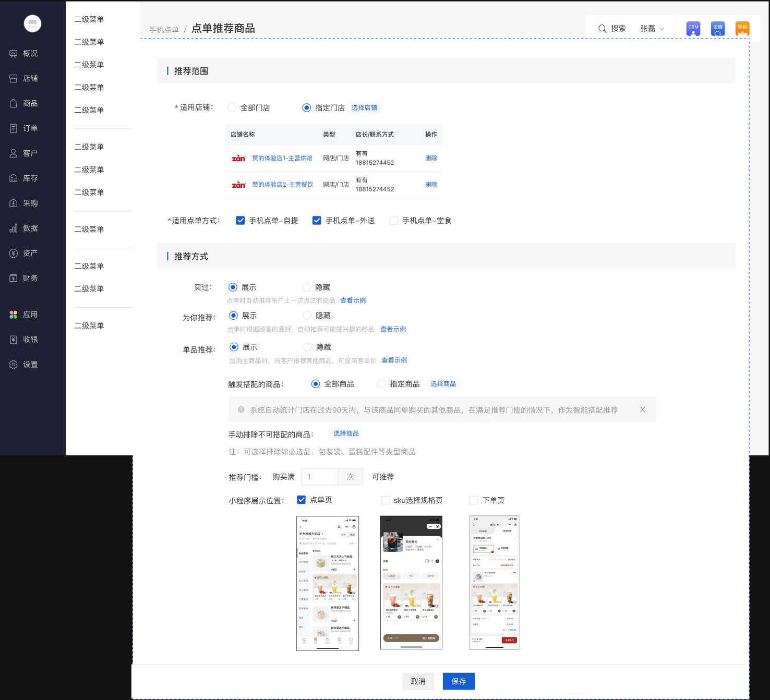770x700 pixels.
Task: Click the orange 导购 icon
Action: tap(742, 29)
